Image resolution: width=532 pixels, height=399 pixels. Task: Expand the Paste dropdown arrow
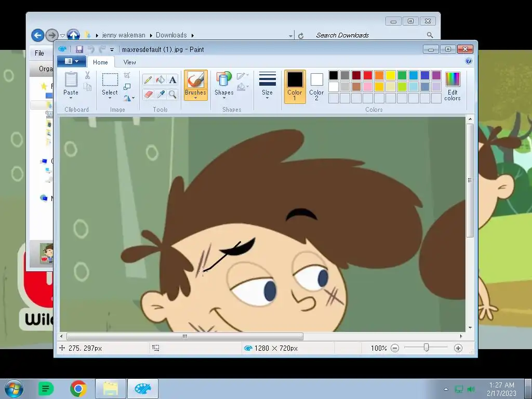[71, 98]
